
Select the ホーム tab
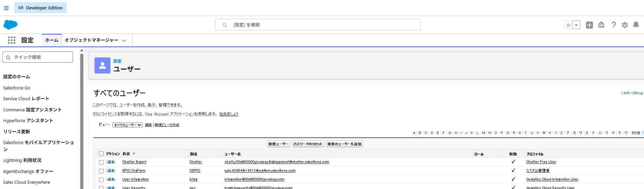52,40
